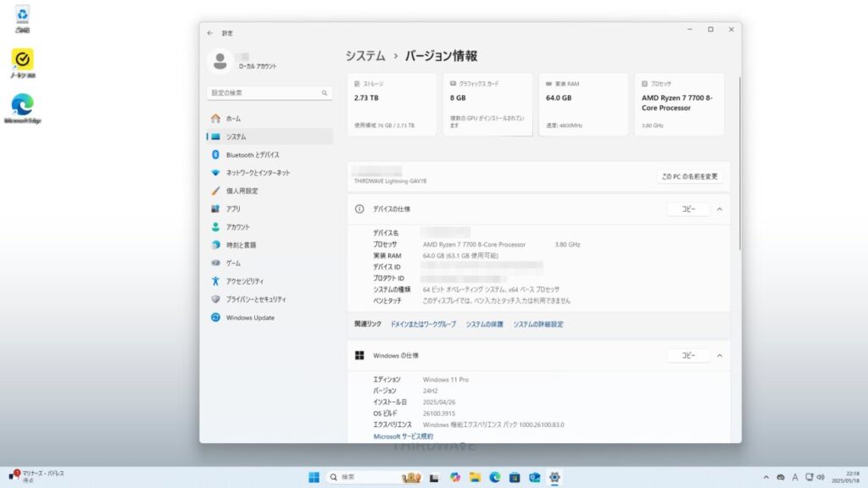Open Microsoft Edge desktop shortcut
This screenshot has height=488, width=868.
pos(22,106)
